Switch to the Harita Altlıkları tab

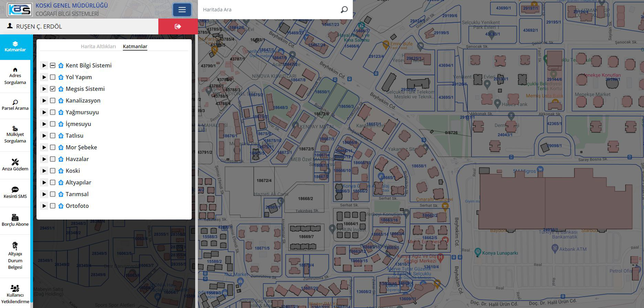click(98, 46)
